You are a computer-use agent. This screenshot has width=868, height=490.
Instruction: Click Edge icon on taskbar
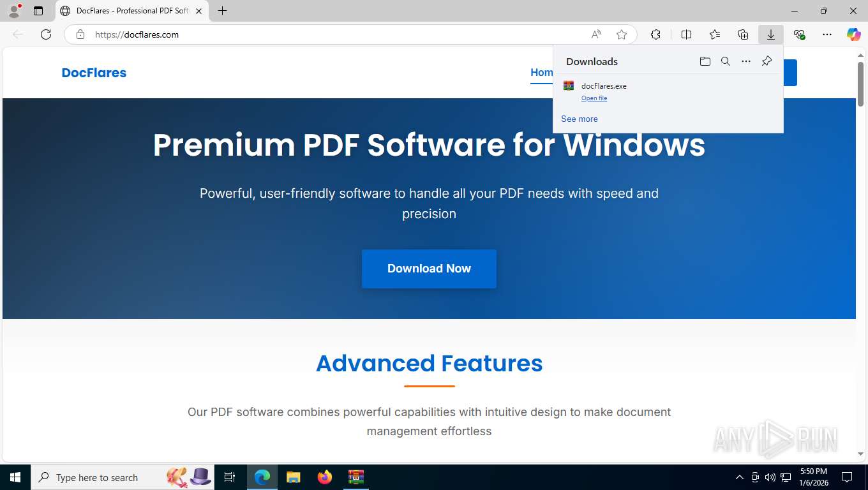262,477
